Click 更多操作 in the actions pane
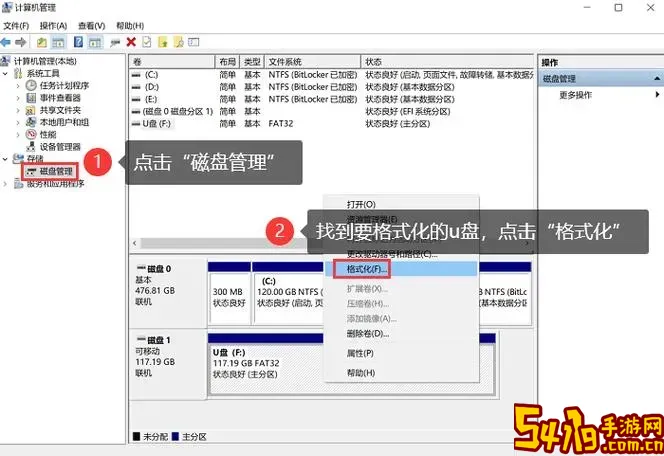This screenshot has height=456, width=664. 575,95
